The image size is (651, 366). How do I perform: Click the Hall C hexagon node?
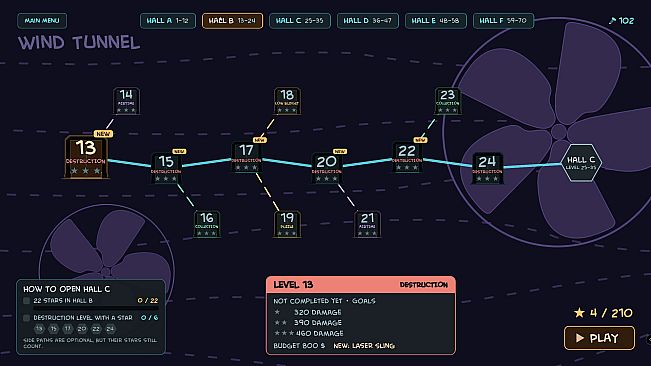[x=581, y=163]
